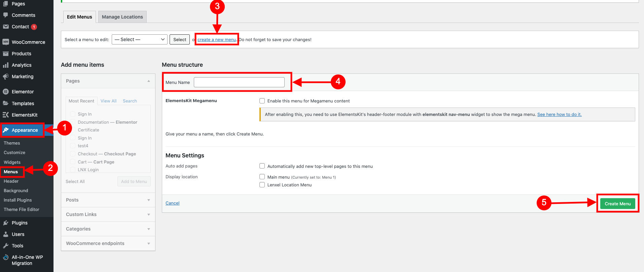Open the Select a menu dropdown
Viewport: 644px width, 272px height.
pyautogui.click(x=140, y=39)
